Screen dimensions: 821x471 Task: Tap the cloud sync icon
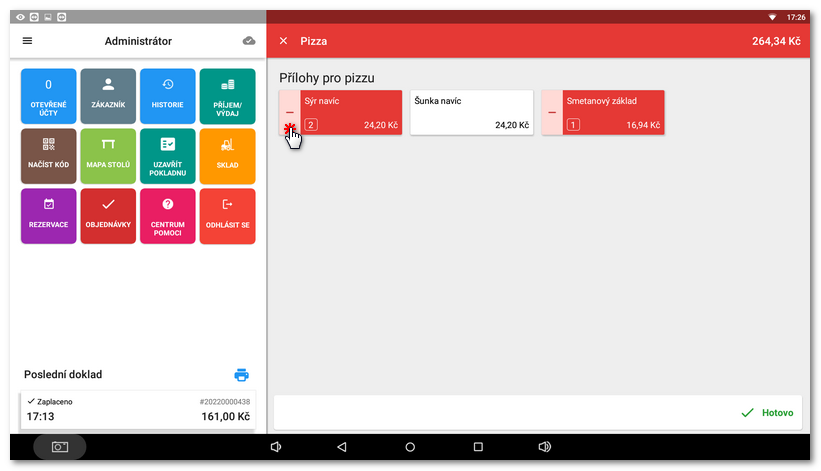coord(249,41)
